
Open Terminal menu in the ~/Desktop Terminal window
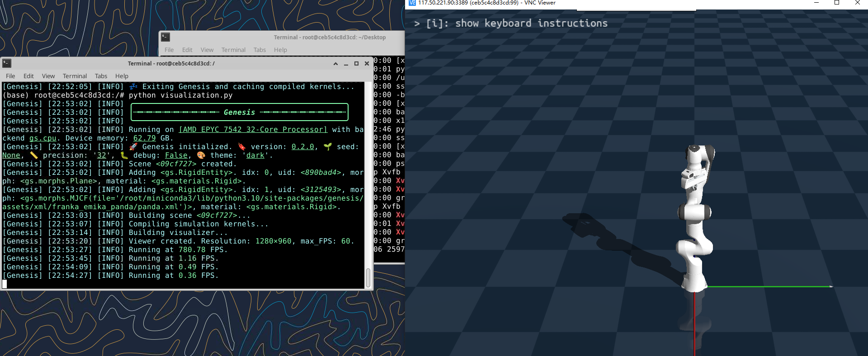coord(233,50)
